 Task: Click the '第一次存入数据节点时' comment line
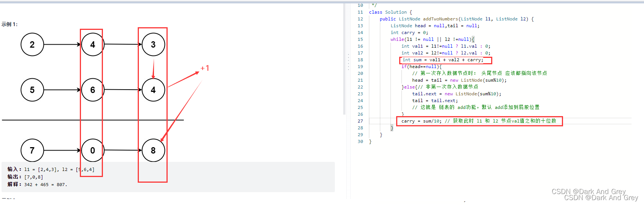click(x=480, y=73)
